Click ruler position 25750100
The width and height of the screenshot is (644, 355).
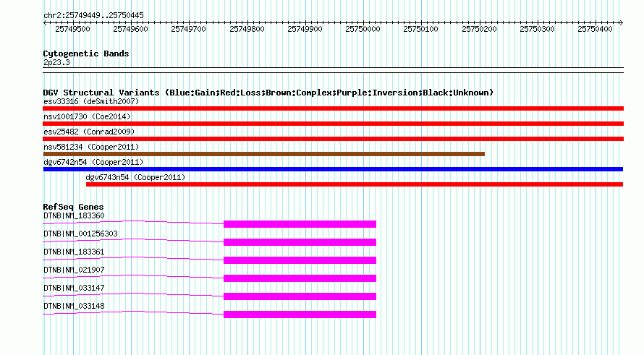tap(420, 29)
